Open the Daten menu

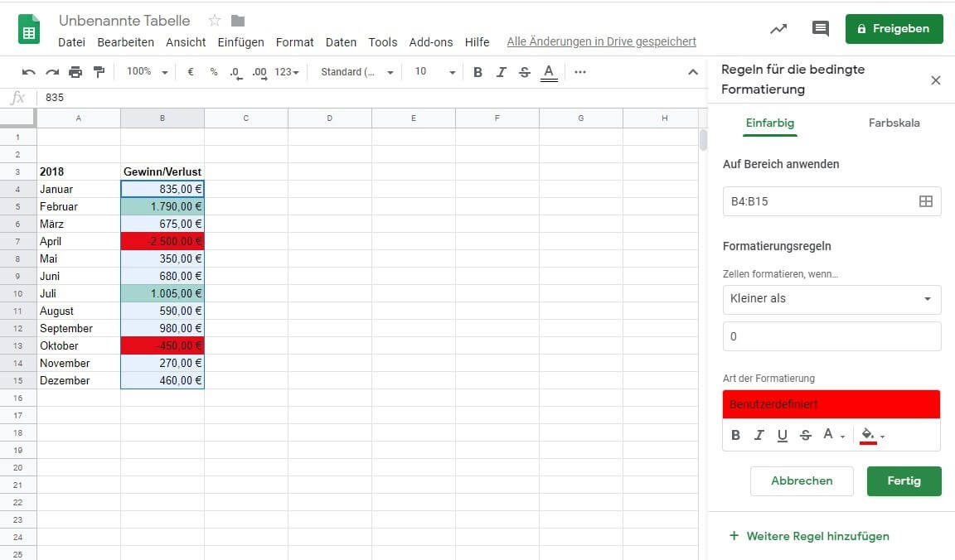tap(341, 42)
